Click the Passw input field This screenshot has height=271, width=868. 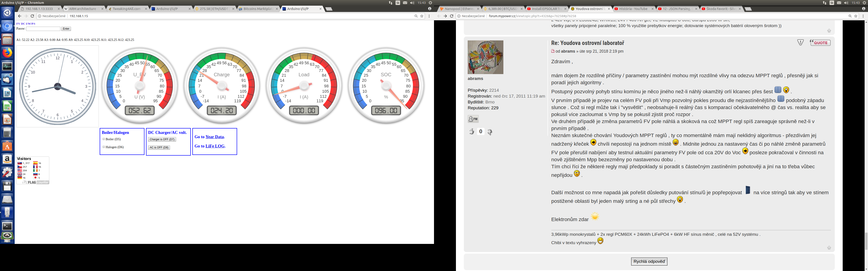(x=43, y=29)
